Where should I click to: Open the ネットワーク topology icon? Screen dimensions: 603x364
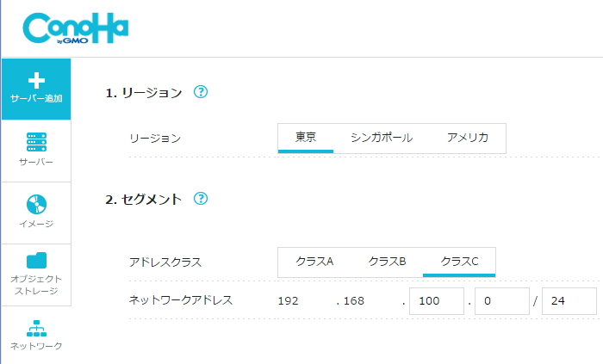click(x=35, y=328)
